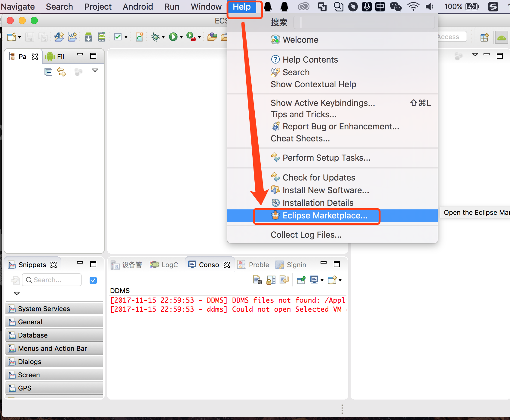Screen dimensions: 510x420
Task: Click the Creative Cloud menu bar icon
Action: click(x=304, y=7)
